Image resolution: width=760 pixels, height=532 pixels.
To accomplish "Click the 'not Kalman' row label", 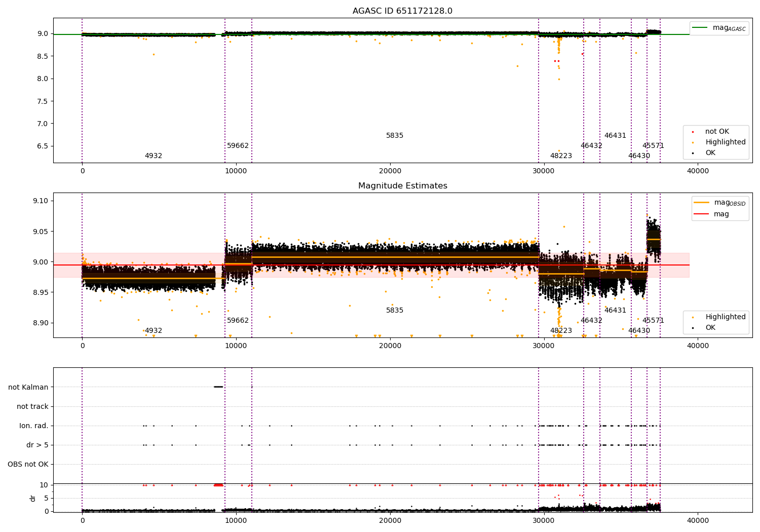I will (28, 388).
